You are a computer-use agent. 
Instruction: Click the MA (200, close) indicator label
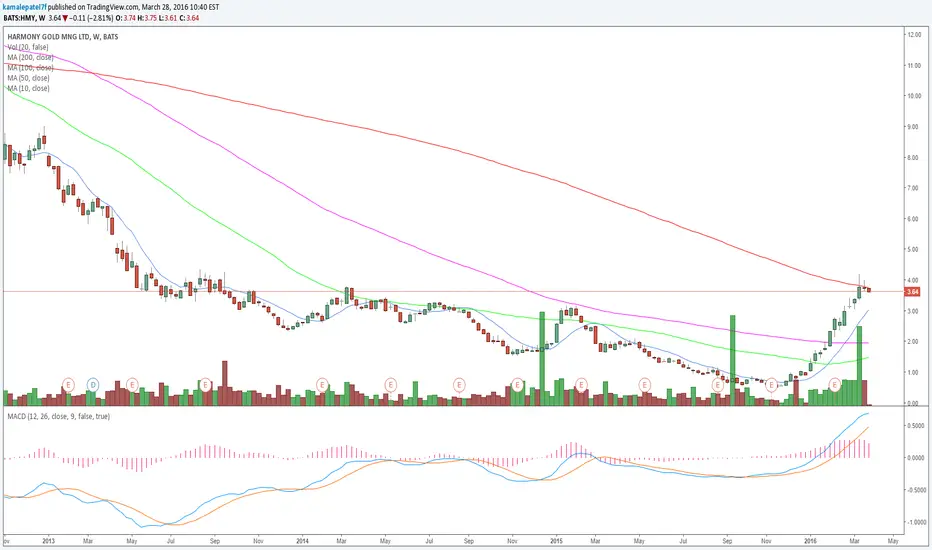pyautogui.click(x=30, y=58)
